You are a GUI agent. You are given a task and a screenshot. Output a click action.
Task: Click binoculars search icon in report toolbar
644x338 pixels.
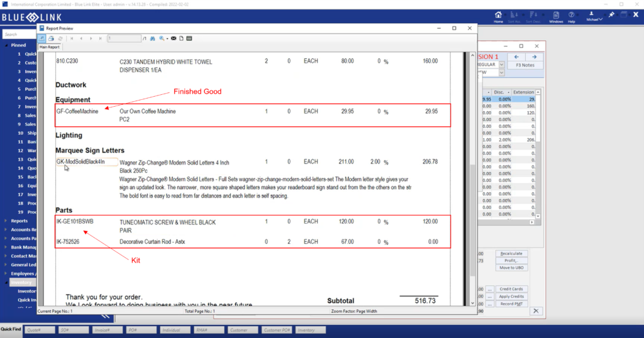(152, 38)
